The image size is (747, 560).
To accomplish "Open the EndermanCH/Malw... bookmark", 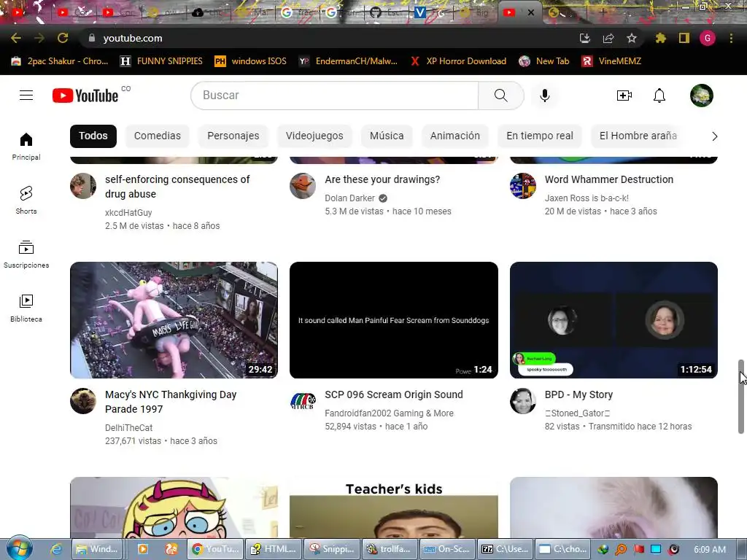I will pyautogui.click(x=348, y=61).
